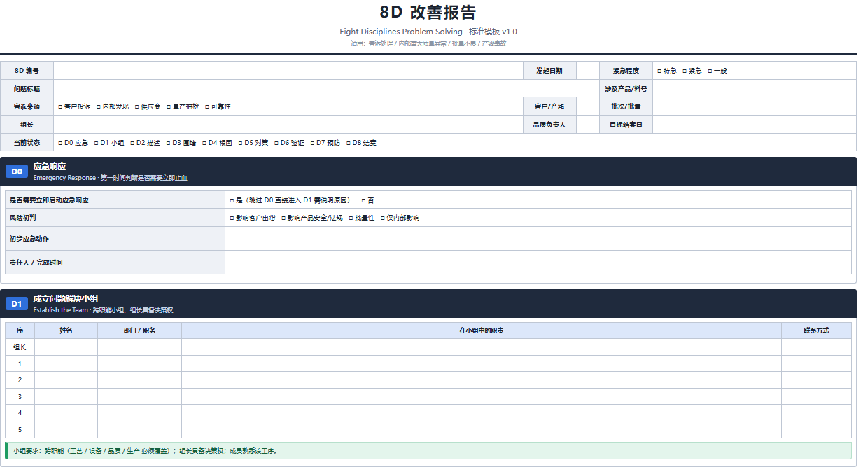Click the 部门 / 职务 cell in team row 2
The width and height of the screenshot is (868, 467).
point(140,380)
